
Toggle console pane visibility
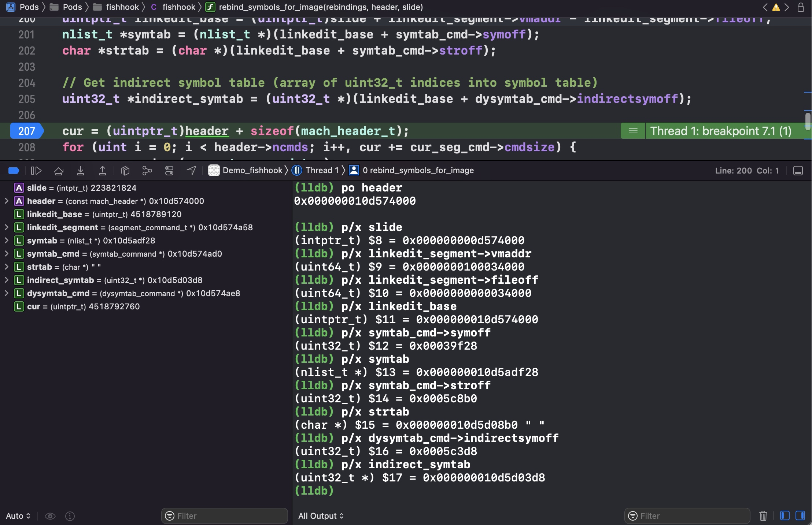[800, 516]
